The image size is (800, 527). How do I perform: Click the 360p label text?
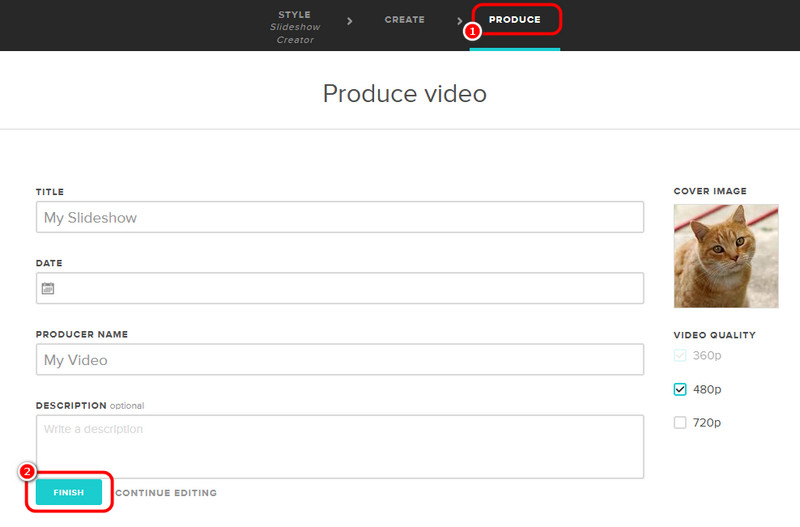[x=707, y=355]
